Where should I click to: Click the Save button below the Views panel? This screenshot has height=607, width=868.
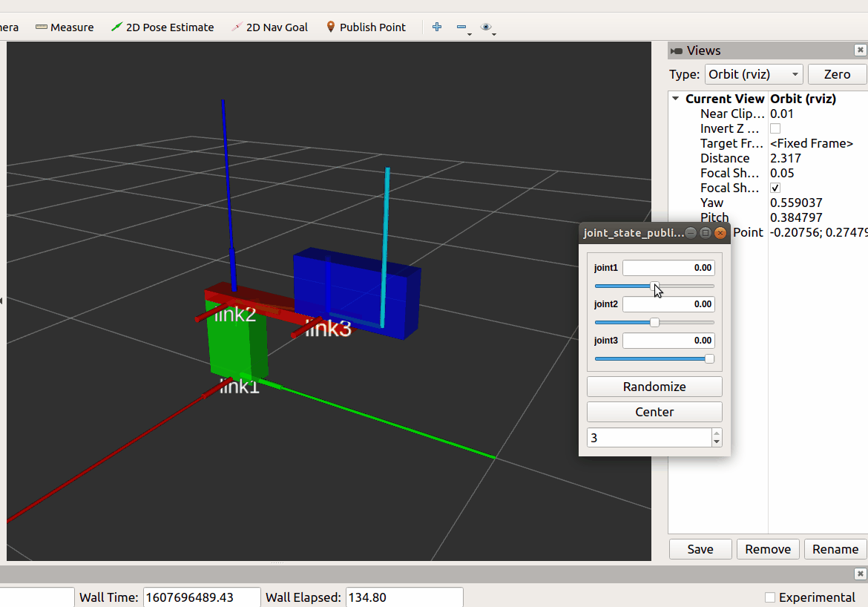point(700,549)
